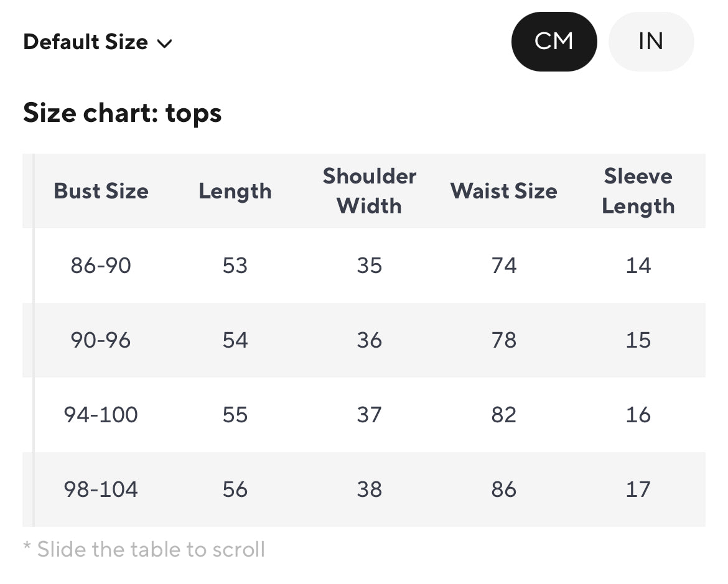Select the Shoulder Width column header
The image size is (728, 584).
click(x=369, y=191)
